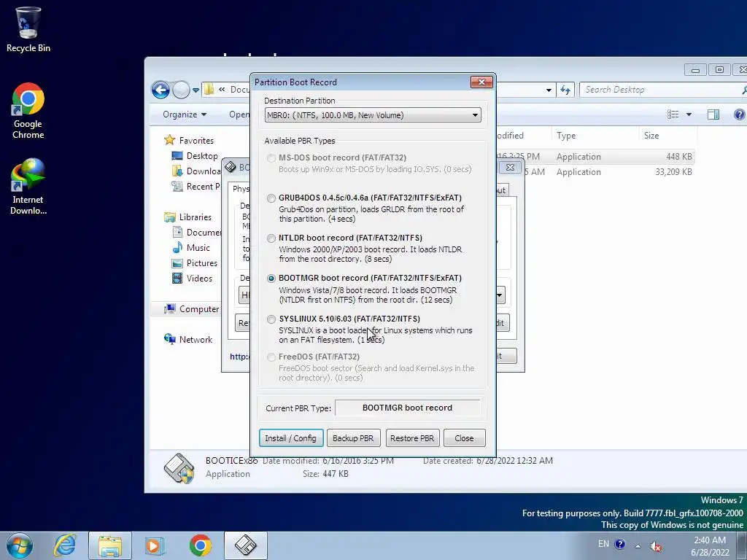
Task: Click tray help icon beside EN
Action: [x=620, y=544]
